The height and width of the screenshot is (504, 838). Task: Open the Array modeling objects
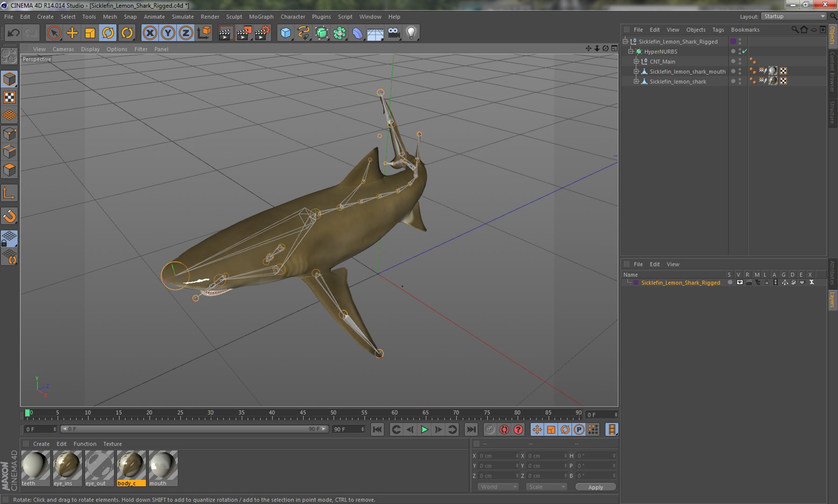click(x=340, y=33)
